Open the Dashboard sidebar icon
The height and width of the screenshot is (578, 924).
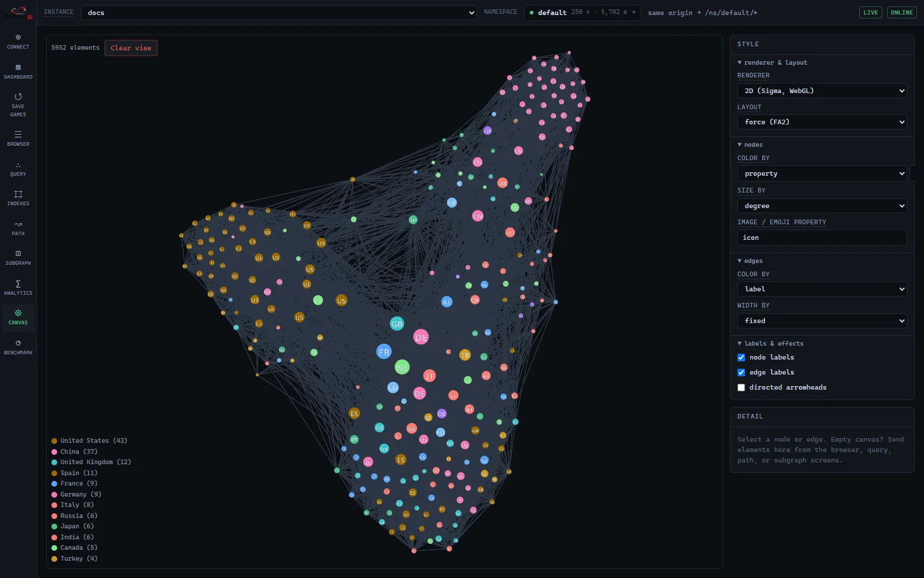click(x=18, y=72)
